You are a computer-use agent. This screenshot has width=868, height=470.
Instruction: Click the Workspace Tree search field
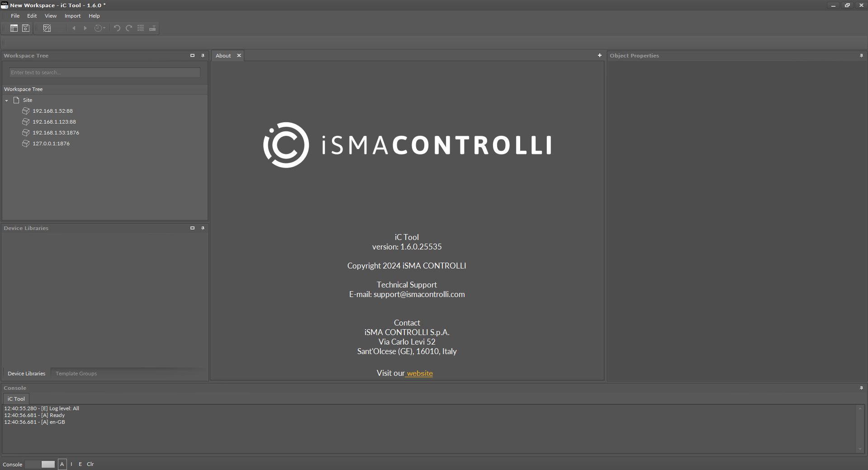click(104, 72)
